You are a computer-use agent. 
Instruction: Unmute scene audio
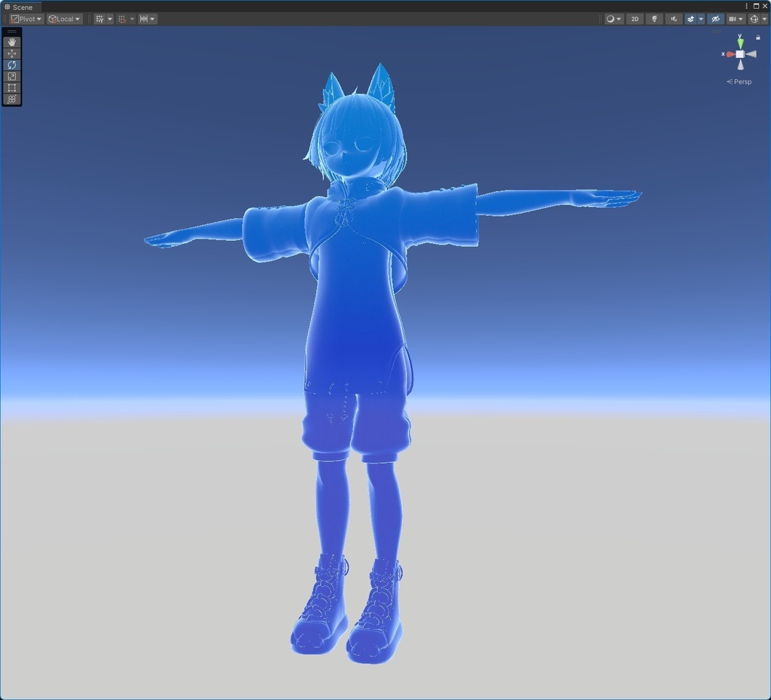[x=674, y=19]
